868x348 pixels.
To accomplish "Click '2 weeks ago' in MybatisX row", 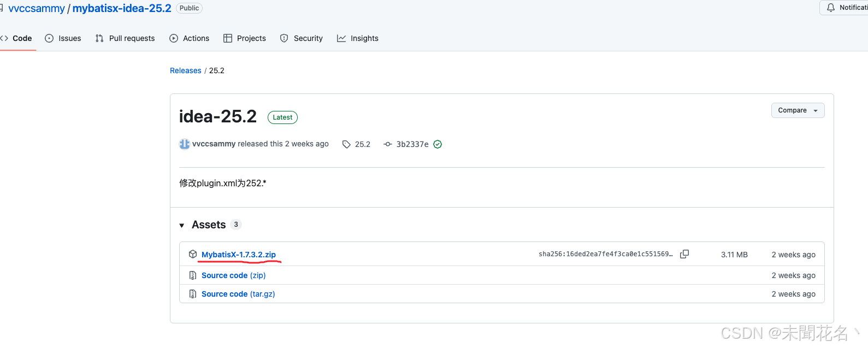I will 793,255.
